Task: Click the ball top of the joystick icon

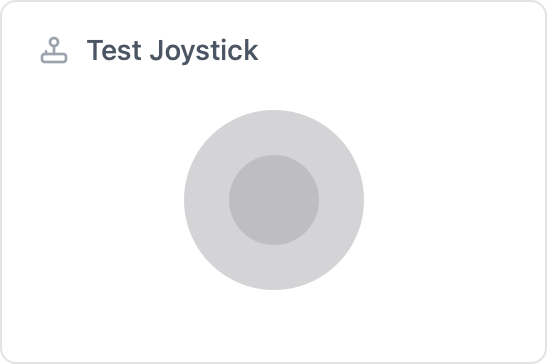Action: pos(54,42)
